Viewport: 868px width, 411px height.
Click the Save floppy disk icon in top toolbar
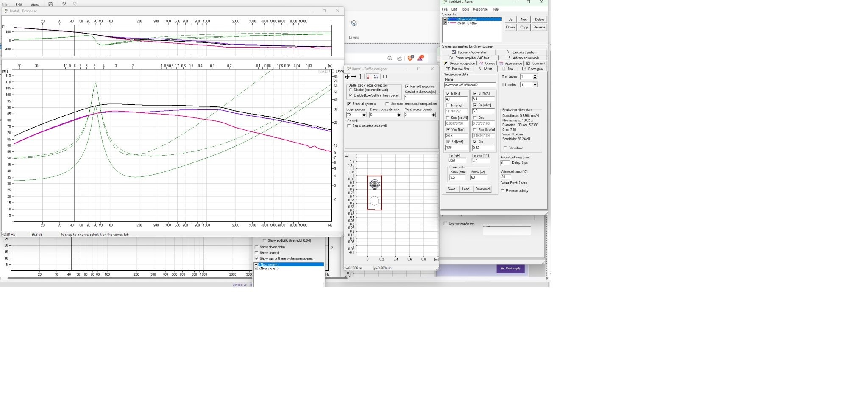point(50,4)
